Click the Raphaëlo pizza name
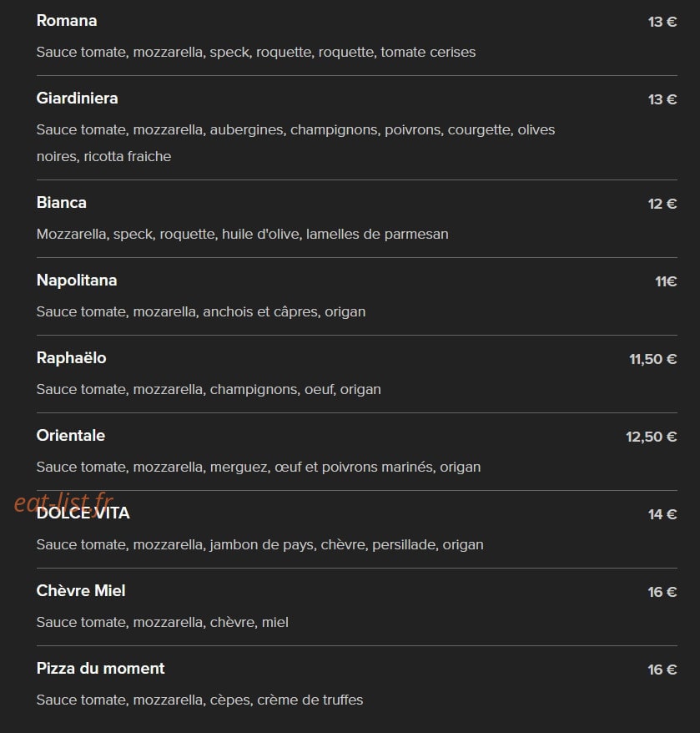This screenshot has height=733, width=700. [71, 357]
